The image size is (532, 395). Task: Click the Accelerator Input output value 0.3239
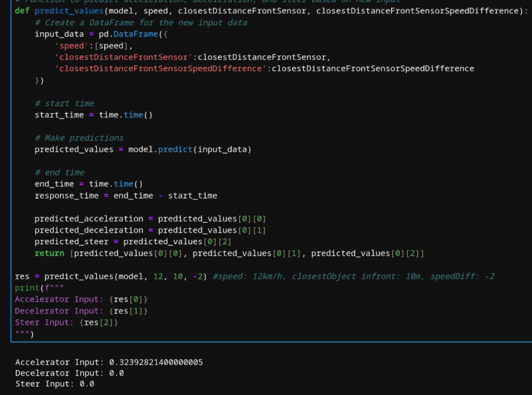click(x=156, y=362)
